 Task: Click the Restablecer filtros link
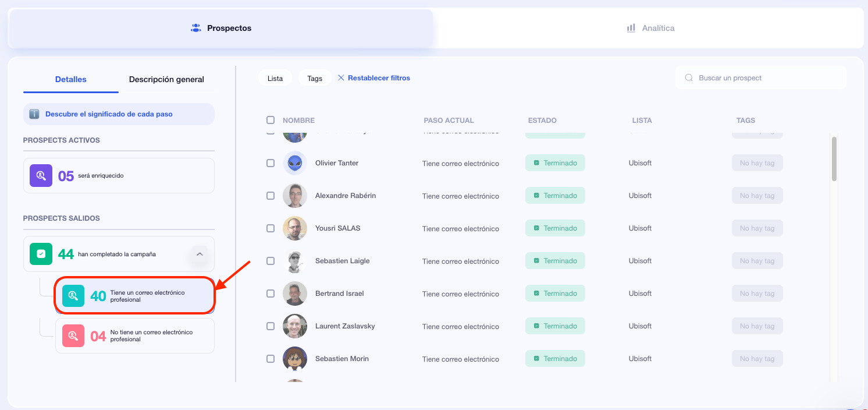[379, 78]
